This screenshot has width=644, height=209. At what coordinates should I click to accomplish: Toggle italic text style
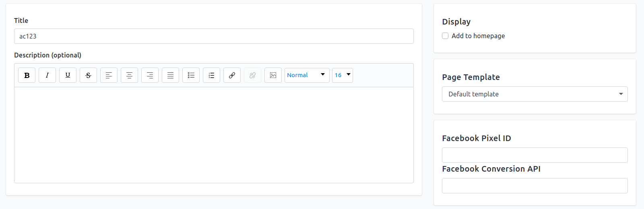[x=47, y=75]
